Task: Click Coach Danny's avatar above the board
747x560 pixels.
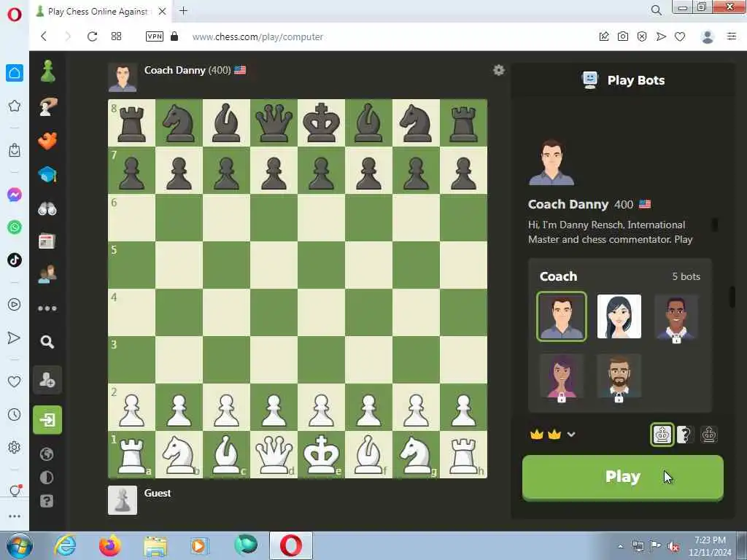Action: tap(123, 77)
